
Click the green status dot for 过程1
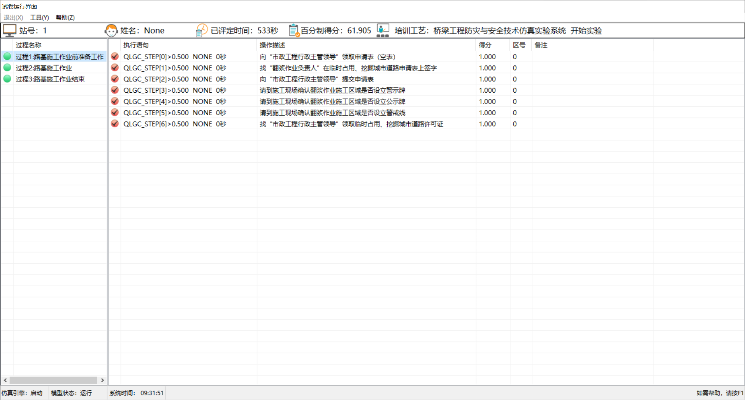pos(7,57)
